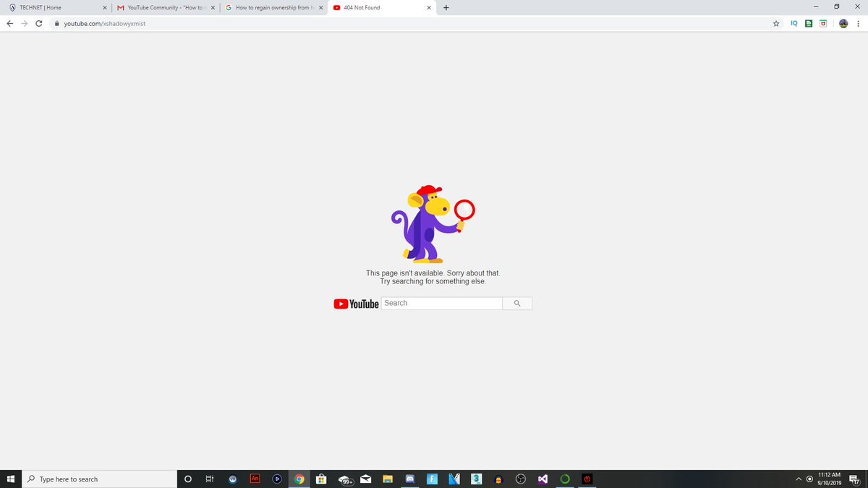Image resolution: width=868 pixels, height=488 pixels.
Task: Open a new tab with the plus button
Action: [446, 8]
